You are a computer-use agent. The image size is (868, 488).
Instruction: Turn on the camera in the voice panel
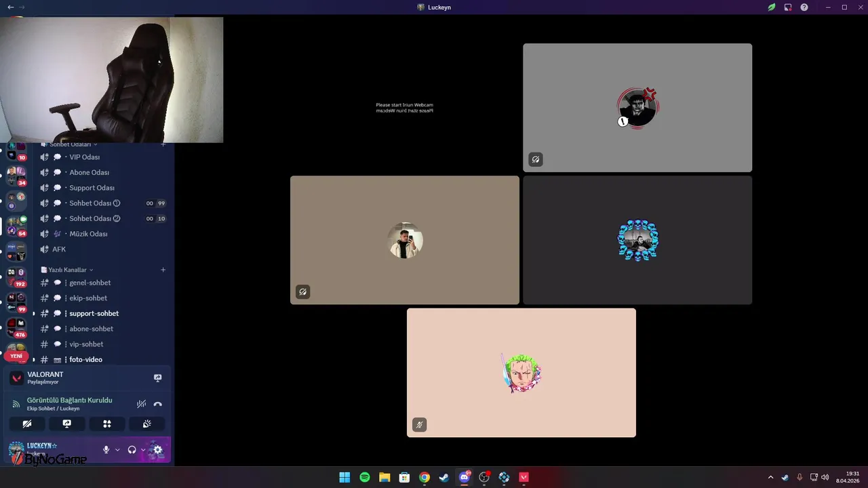click(27, 424)
